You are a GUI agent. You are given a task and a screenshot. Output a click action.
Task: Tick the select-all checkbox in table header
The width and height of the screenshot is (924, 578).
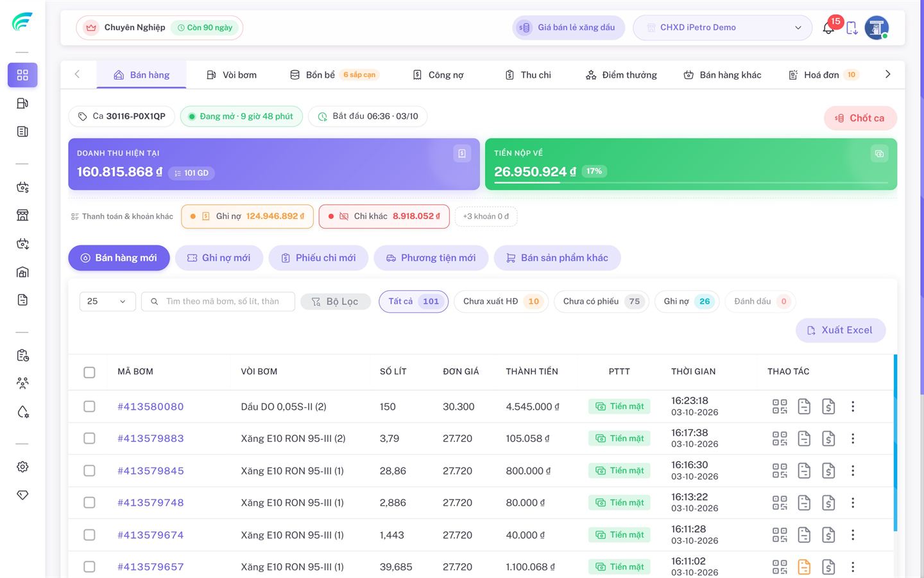[89, 372]
